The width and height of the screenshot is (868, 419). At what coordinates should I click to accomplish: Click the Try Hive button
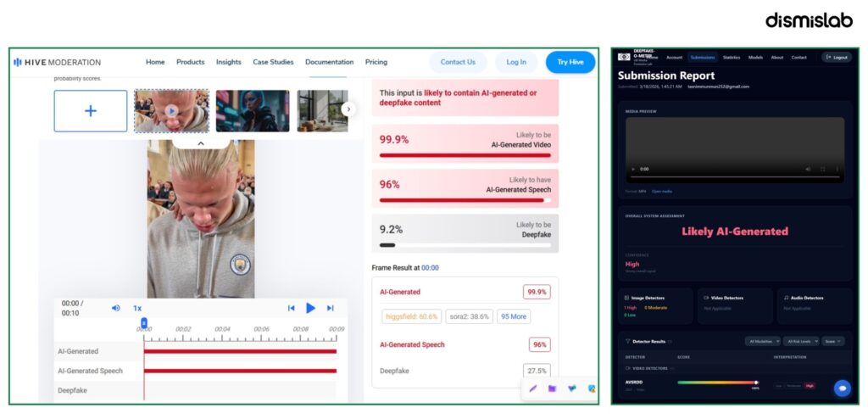[570, 62]
